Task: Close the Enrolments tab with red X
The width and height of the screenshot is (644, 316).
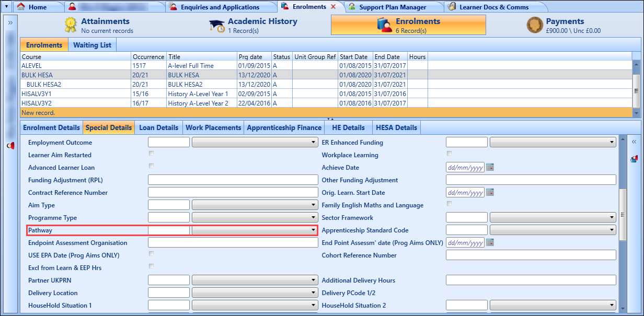Action: [x=333, y=7]
